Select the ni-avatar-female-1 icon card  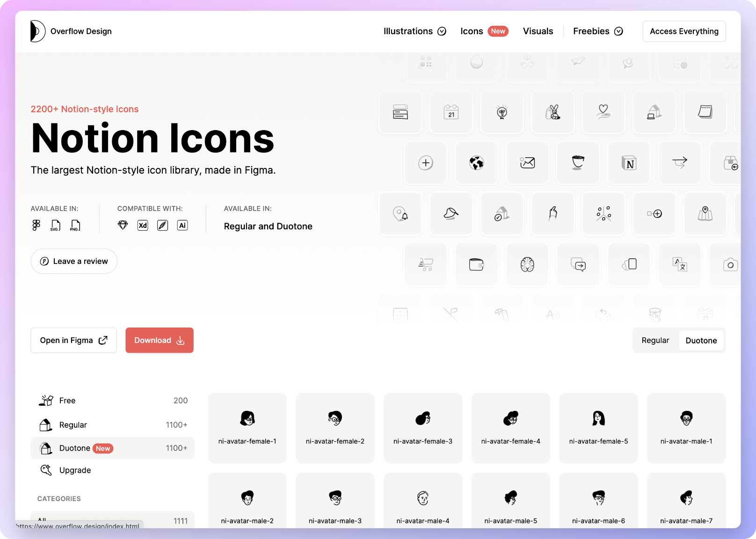(247, 428)
